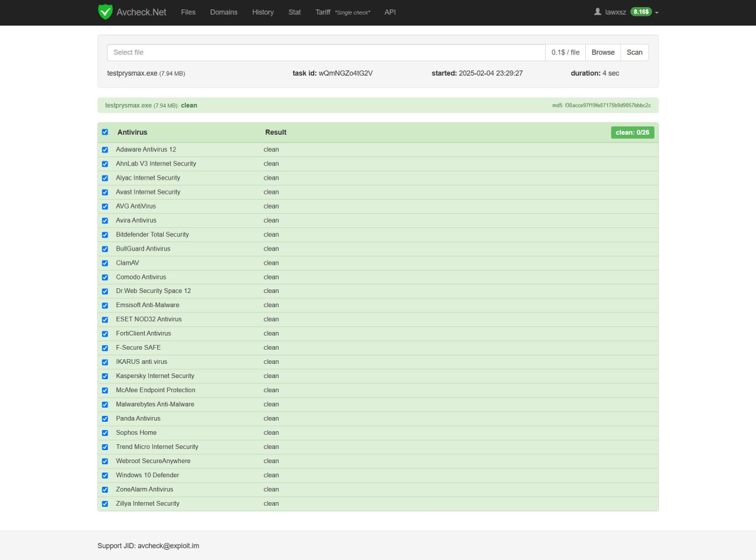Viewport: 756px width, 560px height.
Task: Uncheck AhnLab V3 Internet Security
Action: (105, 164)
